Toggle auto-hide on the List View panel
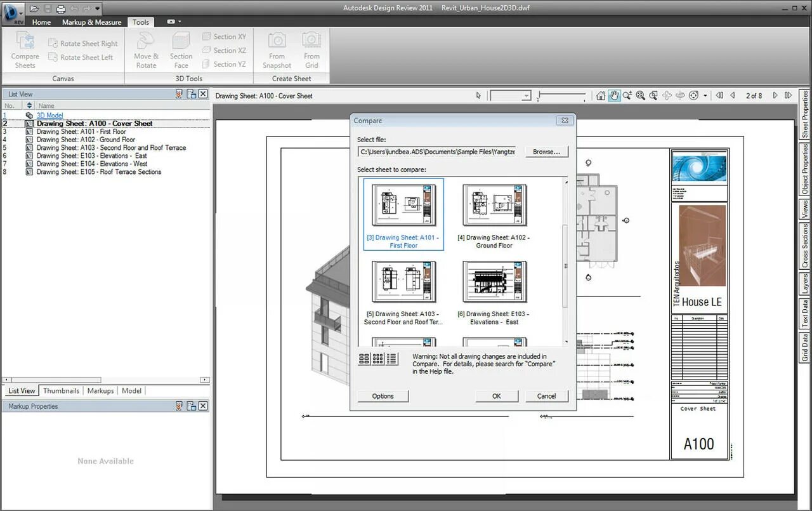 [x=179, y=94]
